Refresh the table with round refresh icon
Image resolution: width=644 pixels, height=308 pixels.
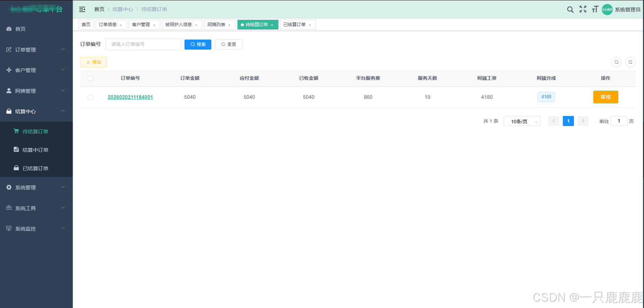(631, 62)
